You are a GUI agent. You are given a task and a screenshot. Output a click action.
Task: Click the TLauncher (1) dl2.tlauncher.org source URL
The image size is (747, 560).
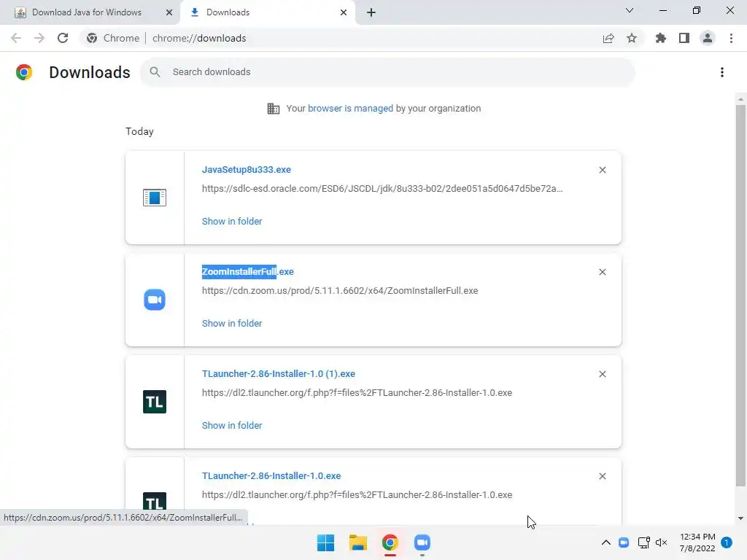tap(357, 393)
